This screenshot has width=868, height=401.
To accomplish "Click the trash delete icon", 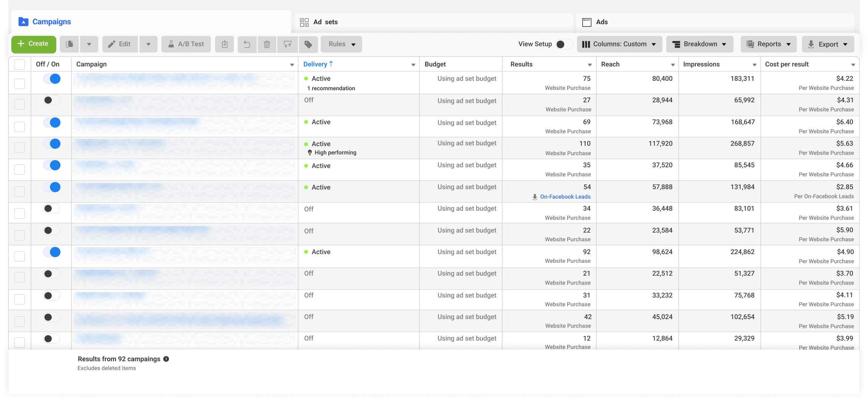I will pos(267,44).
